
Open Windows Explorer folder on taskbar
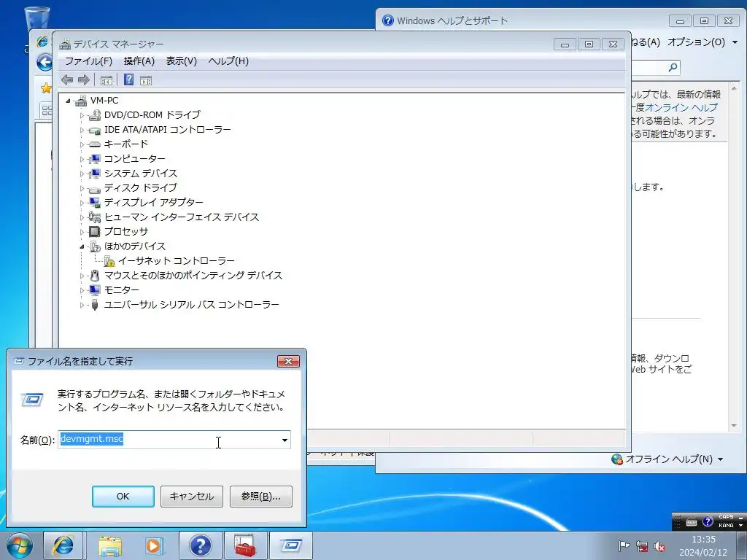[x=110, y=545]
